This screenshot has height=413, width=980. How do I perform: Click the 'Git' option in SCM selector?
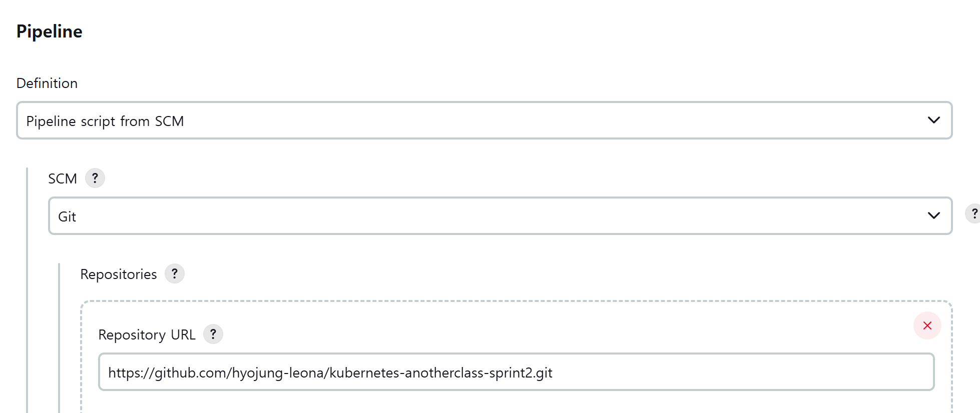67,216
